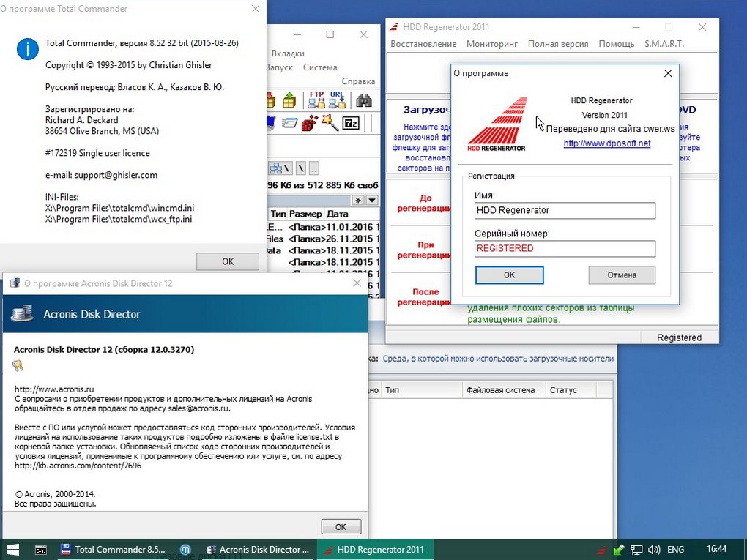
Task: Click the favorites asterisk button
Action: tap(358, 200)
